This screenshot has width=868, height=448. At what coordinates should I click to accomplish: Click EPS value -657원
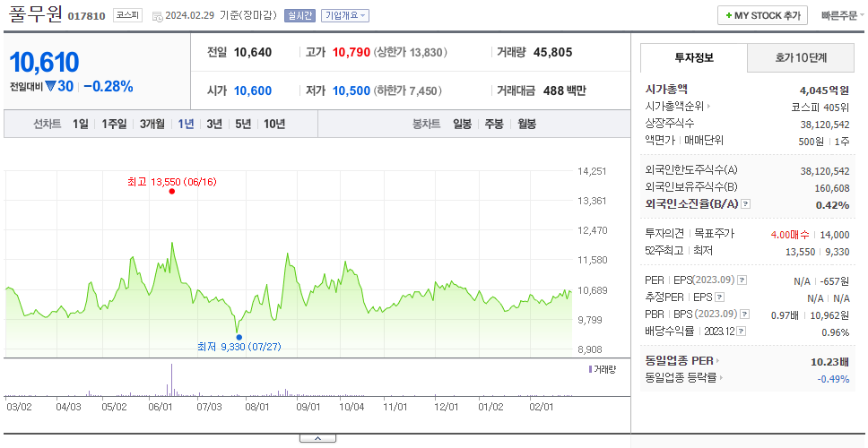(834, 281)
